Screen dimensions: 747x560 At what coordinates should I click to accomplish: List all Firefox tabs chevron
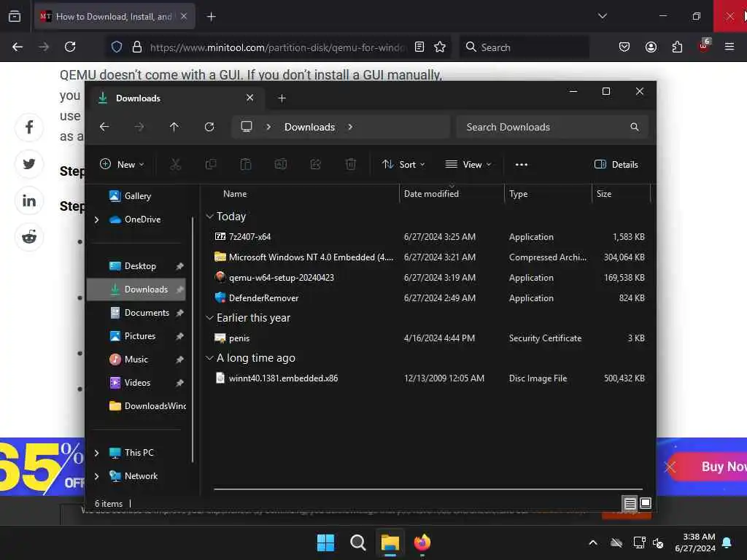[603, 16]
